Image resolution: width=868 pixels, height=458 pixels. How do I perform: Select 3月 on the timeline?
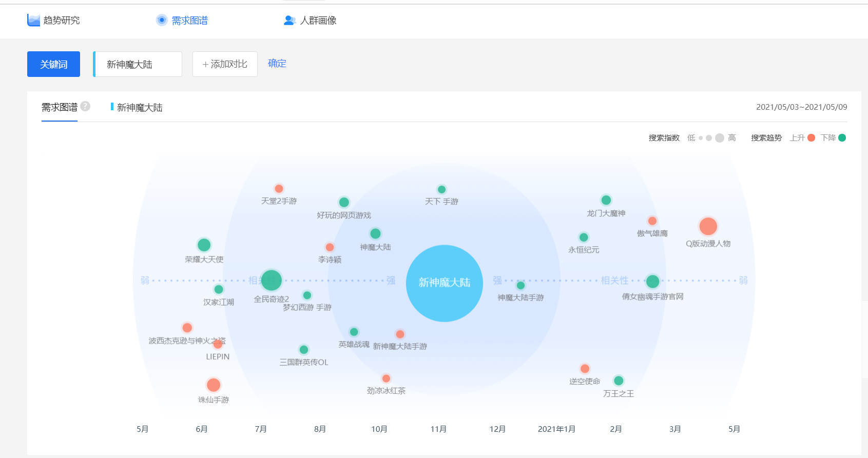tap(675, 429)
